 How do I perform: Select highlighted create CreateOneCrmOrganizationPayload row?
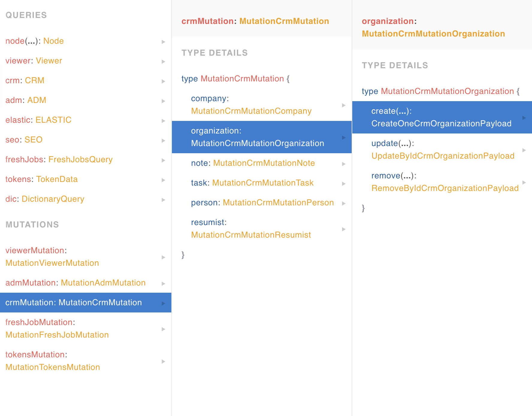[x=442, y=117]
